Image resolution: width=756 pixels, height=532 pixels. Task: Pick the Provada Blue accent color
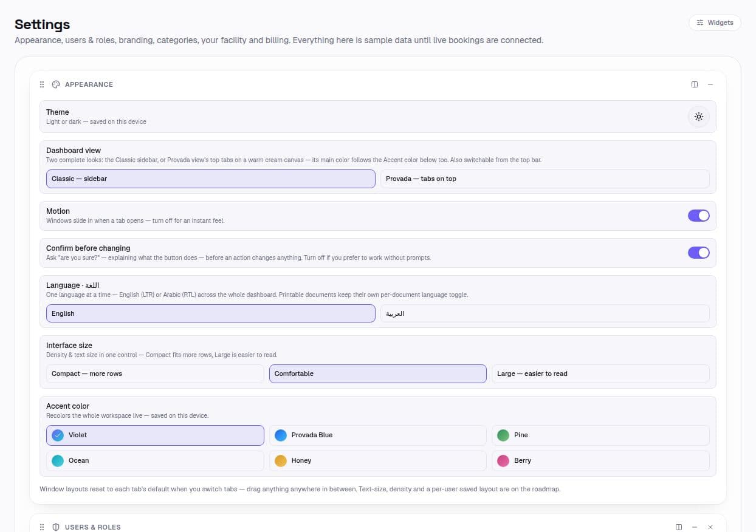[378, 435]
